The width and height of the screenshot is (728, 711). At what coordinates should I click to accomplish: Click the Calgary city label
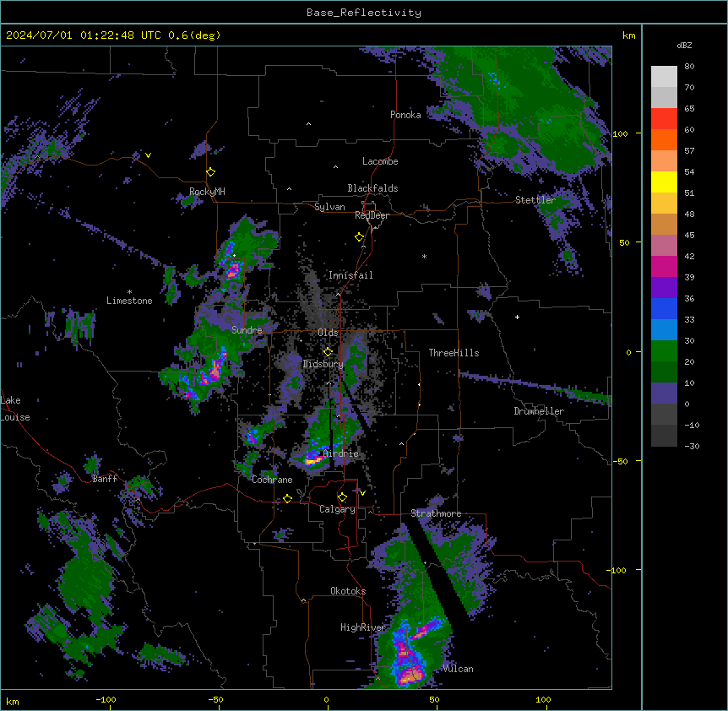[x=338, y=509]
